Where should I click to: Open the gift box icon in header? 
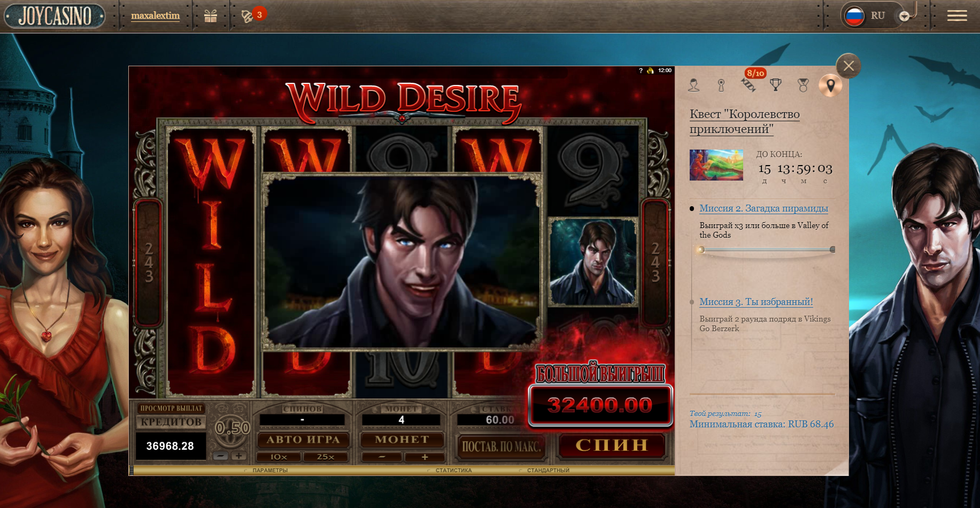pyautogui.click(x=211, y=16)
